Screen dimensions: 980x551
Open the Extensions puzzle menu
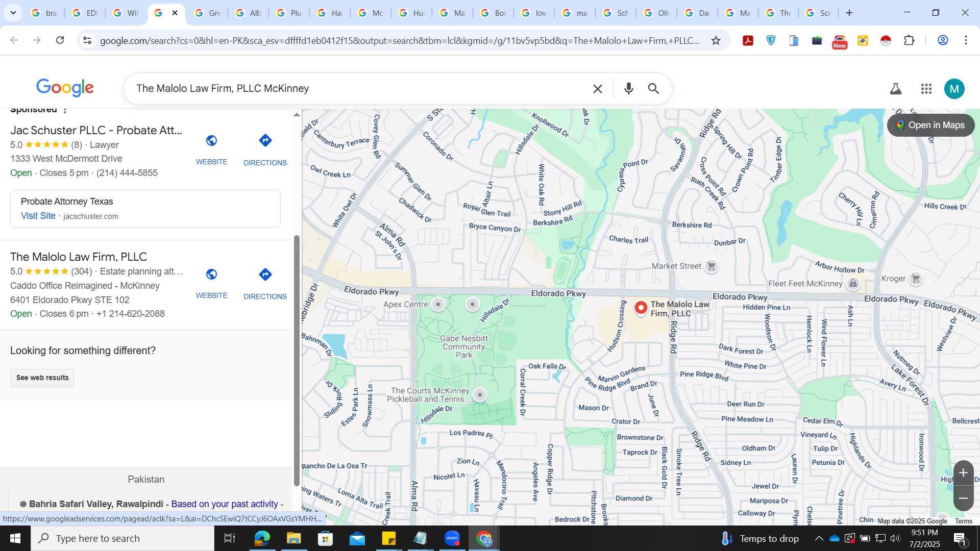click(909, 40)
